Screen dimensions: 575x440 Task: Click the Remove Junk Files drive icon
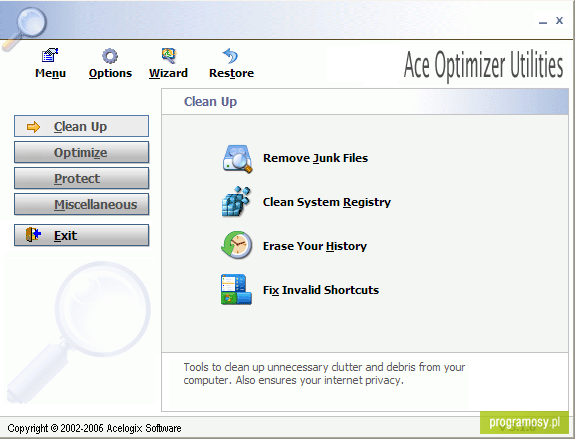click(x=237, y=159)
